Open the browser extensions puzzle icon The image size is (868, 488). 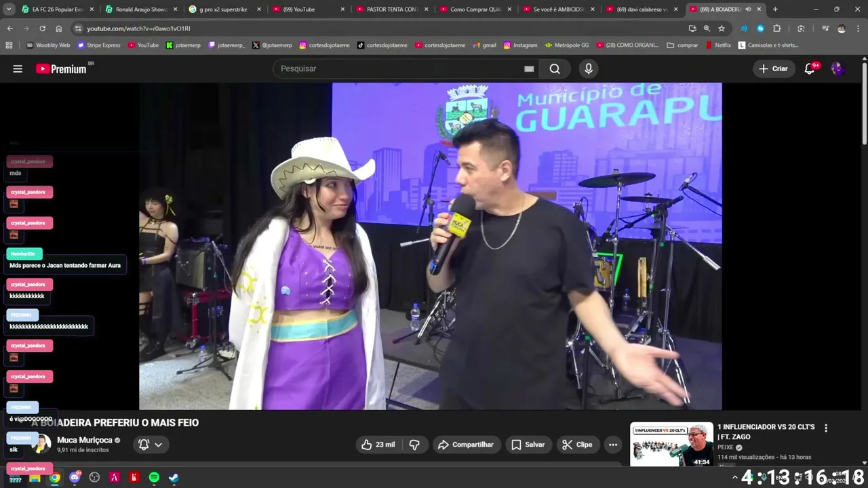point(777,28)
